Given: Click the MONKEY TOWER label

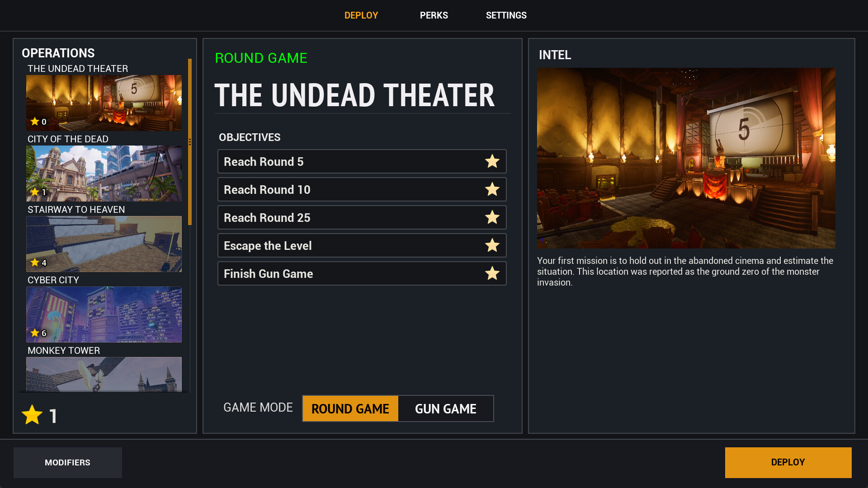Looking at the screenshot, I should pyautogui.click(x=64, y=351).
